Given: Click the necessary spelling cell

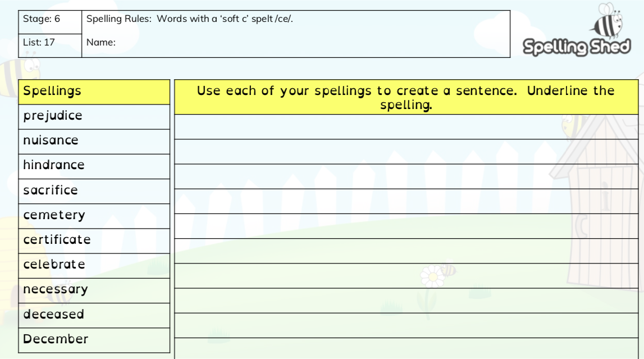Looking at the screenshot, I should pos(55,289).
